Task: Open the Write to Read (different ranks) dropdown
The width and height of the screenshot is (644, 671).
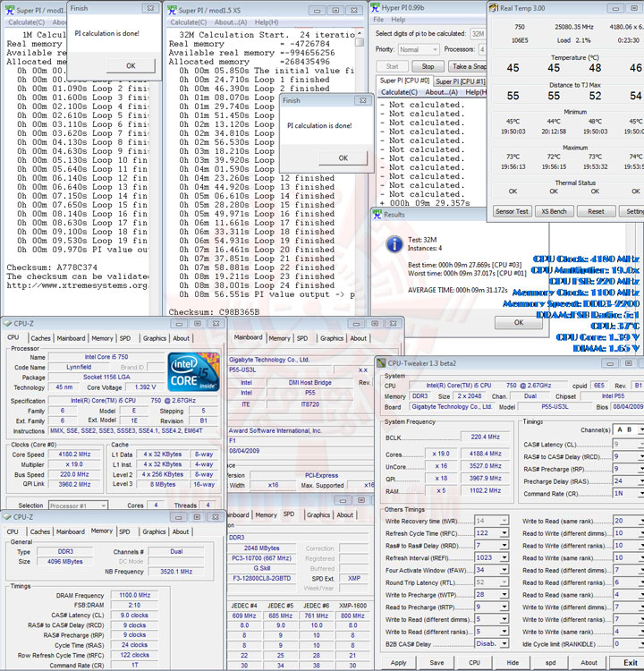Action: 504,632
